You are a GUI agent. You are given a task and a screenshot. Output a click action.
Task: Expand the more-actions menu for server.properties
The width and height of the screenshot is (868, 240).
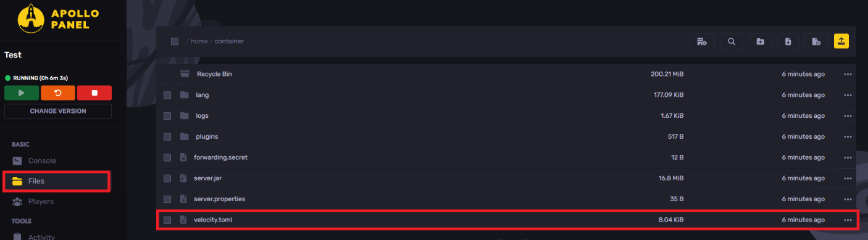(848, 199)
